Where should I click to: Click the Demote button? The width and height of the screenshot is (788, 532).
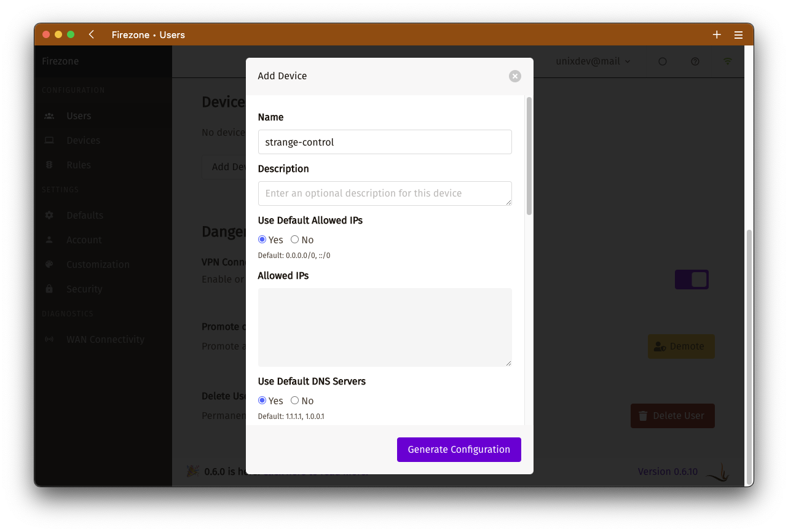pyautogui.click(x=681, y=346)
